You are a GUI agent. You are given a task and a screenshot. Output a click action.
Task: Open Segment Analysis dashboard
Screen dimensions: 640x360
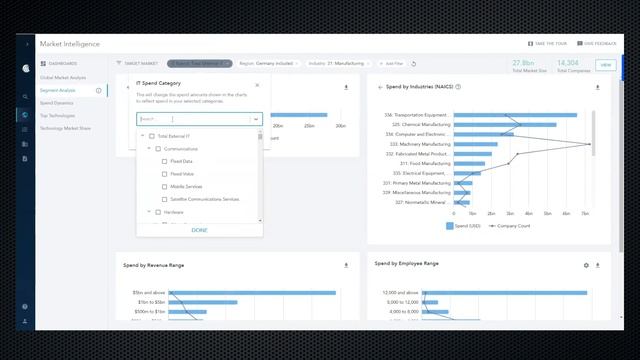pyautogui.click(x=58, y=90)
